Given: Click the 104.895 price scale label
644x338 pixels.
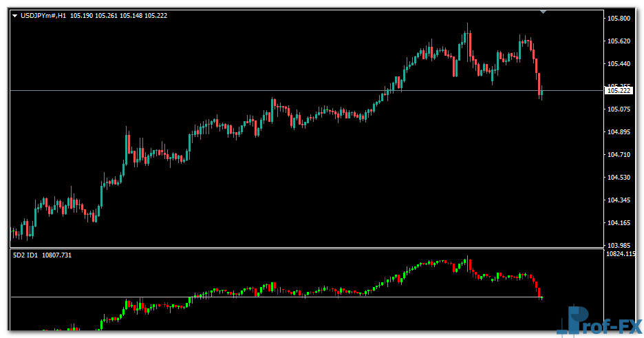Looking at the screenshot, I should pos(618,132).
